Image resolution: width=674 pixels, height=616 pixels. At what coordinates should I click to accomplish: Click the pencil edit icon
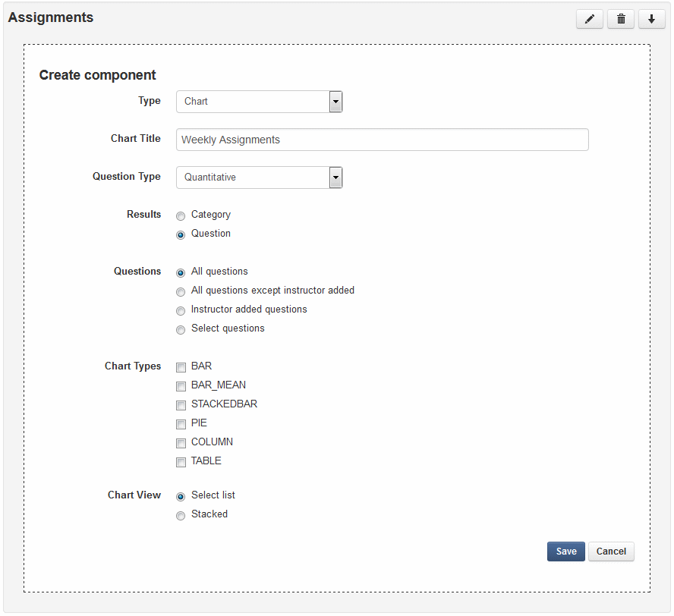pyautogui.click(x=590, y=19)
